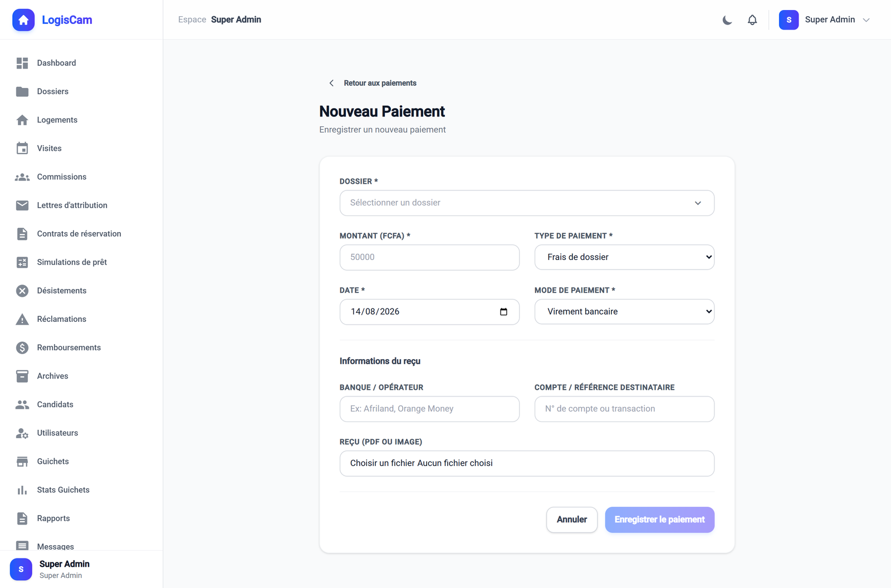Click the Lettres d'attribution envelope icon
The height and width of the screenshot is (588, 891).
coord(22,205)
